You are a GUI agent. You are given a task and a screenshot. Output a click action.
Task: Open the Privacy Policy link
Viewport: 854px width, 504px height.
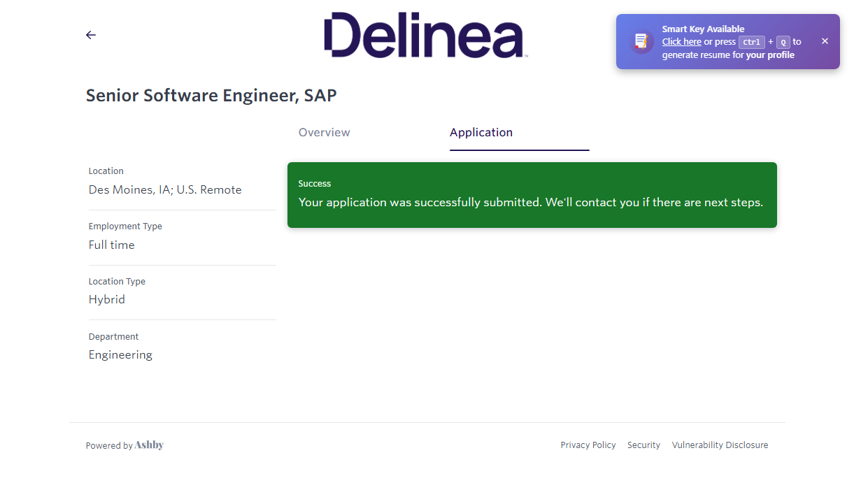coord(588,445)
